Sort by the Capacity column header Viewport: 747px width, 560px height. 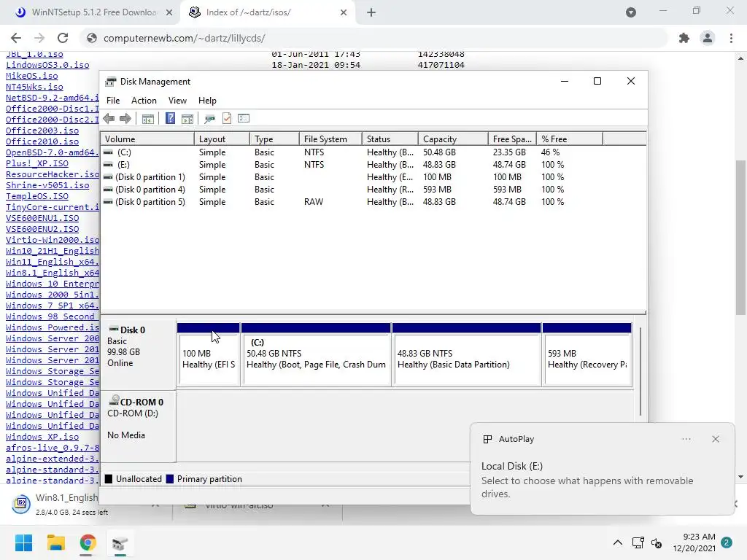(453, 139)
